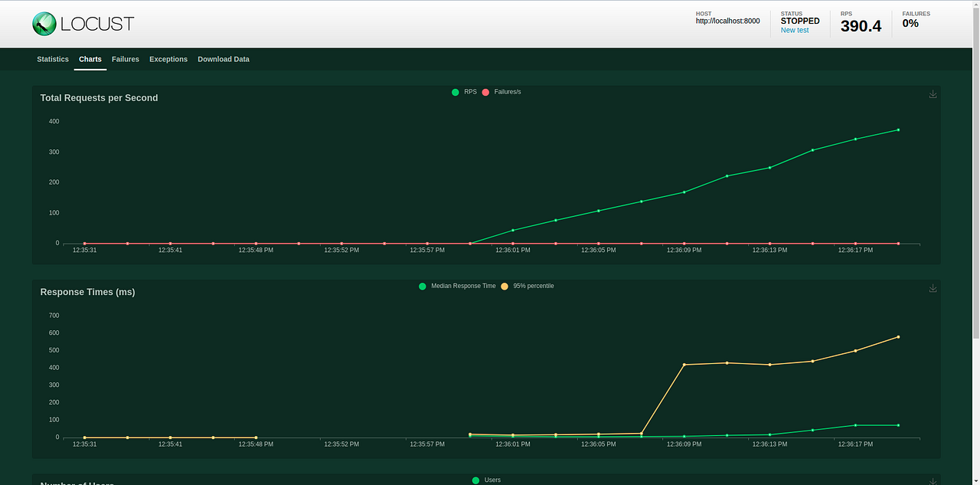This screenshot has height=485, width=980.
Task: Start a New test
Action: (795, 30)
